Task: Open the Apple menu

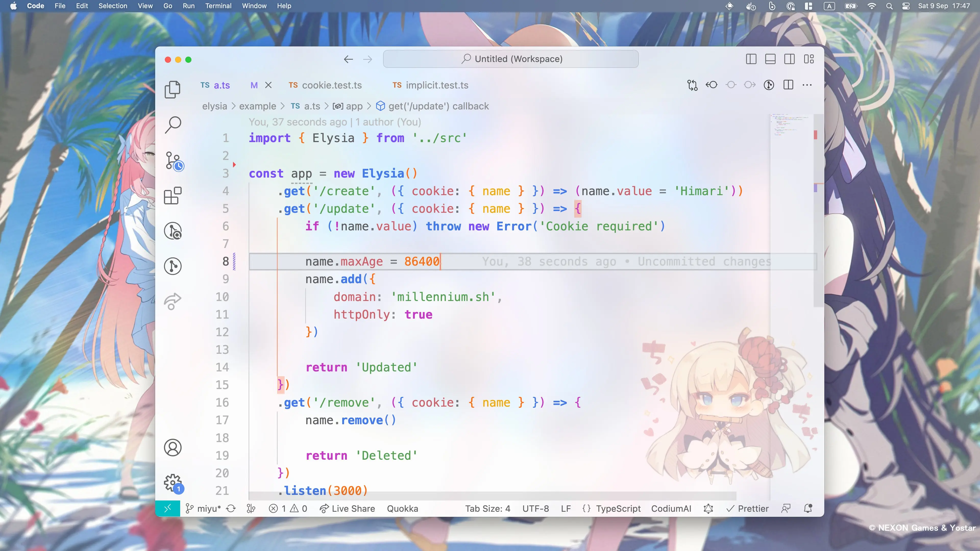Action: [13, 6]
